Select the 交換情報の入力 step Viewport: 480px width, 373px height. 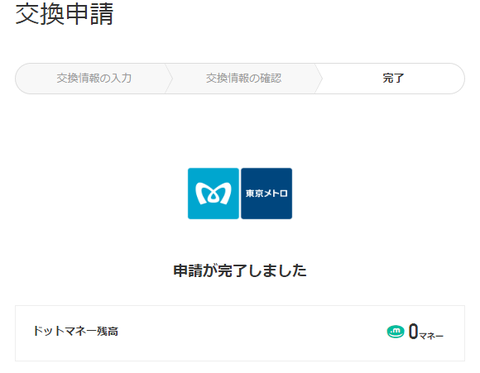94,78
